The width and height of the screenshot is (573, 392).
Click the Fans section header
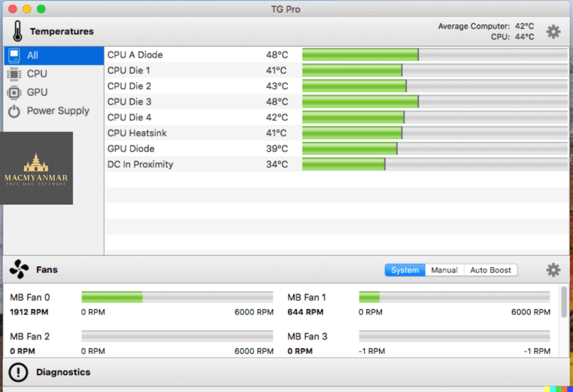pyautogui.click(x=47, y=270)
